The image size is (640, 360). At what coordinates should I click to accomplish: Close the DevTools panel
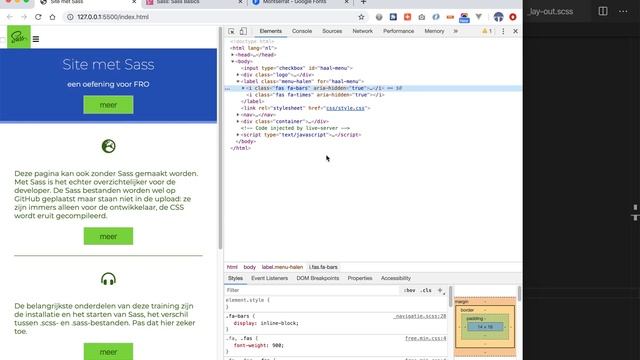tap(515, 31)
